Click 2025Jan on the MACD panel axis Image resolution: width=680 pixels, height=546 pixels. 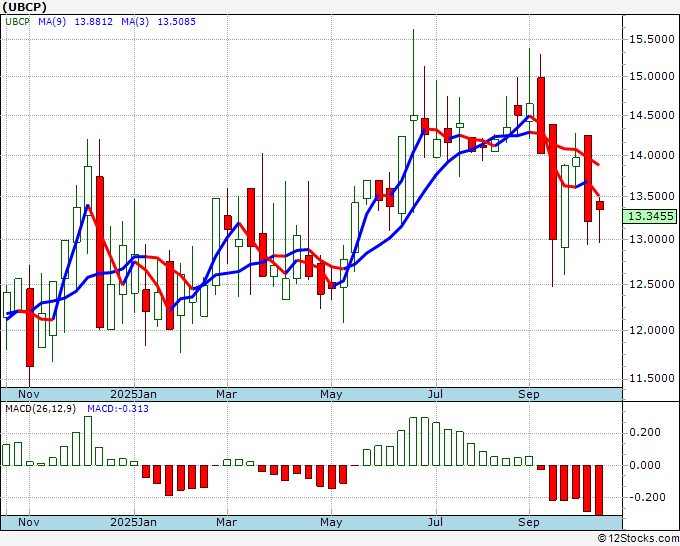coord(134,522)
